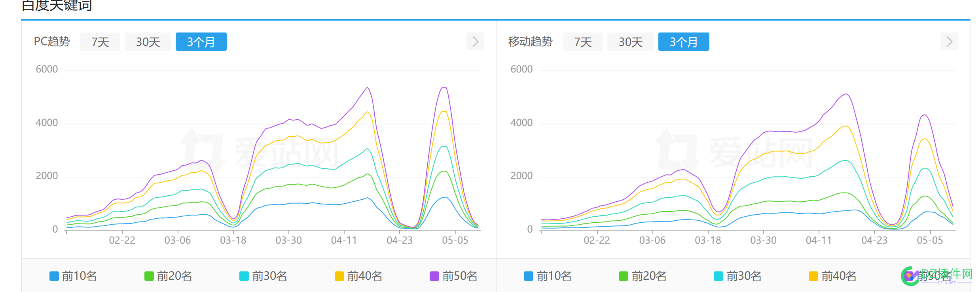The image size is (980, 292).
Task: Toggle 前20名 series in mobile chart legend
Action: tap(643, 276)
